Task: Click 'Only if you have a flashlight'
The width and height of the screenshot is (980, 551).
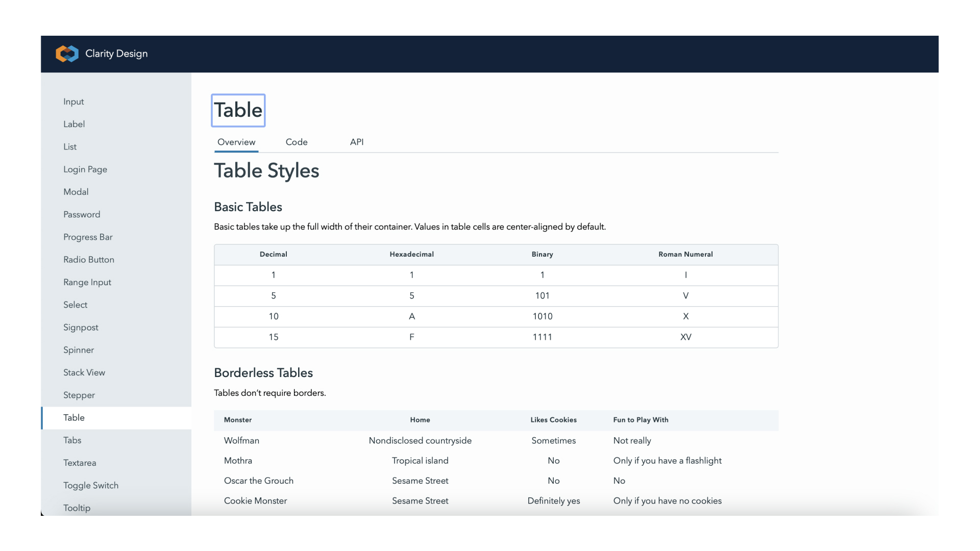Action: coord(667,461)
